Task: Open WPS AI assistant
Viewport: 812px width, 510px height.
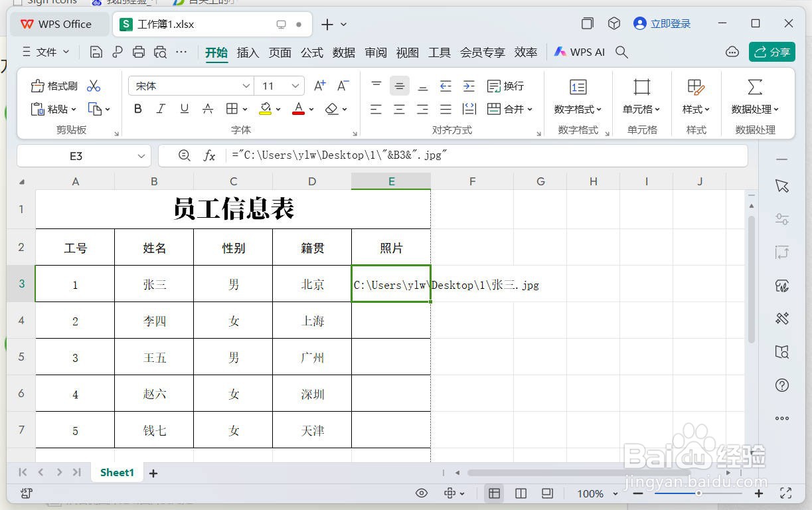Action: point(580,52)
